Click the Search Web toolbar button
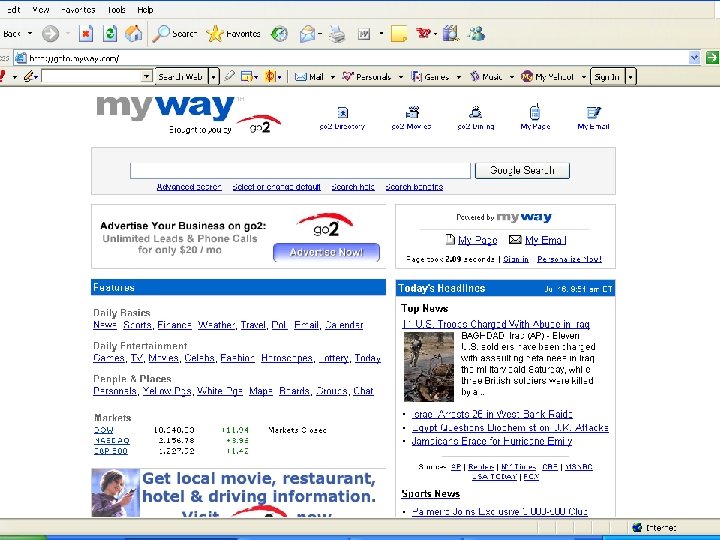The width and height of the screenshot is (720, 540). tap(181, 77)
